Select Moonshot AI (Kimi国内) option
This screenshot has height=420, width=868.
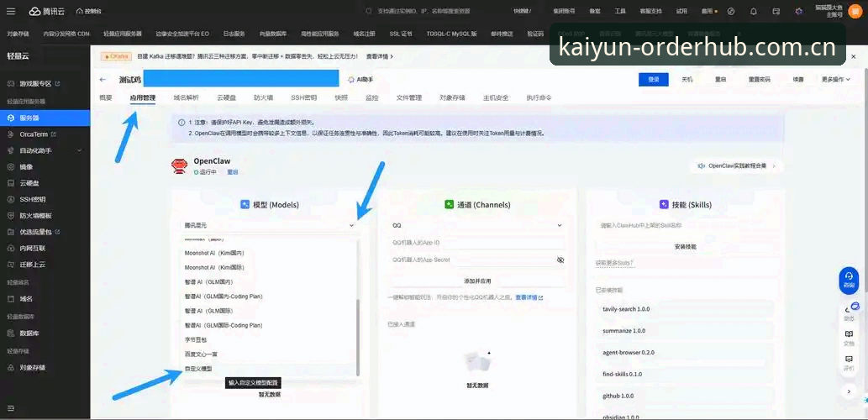267,253
